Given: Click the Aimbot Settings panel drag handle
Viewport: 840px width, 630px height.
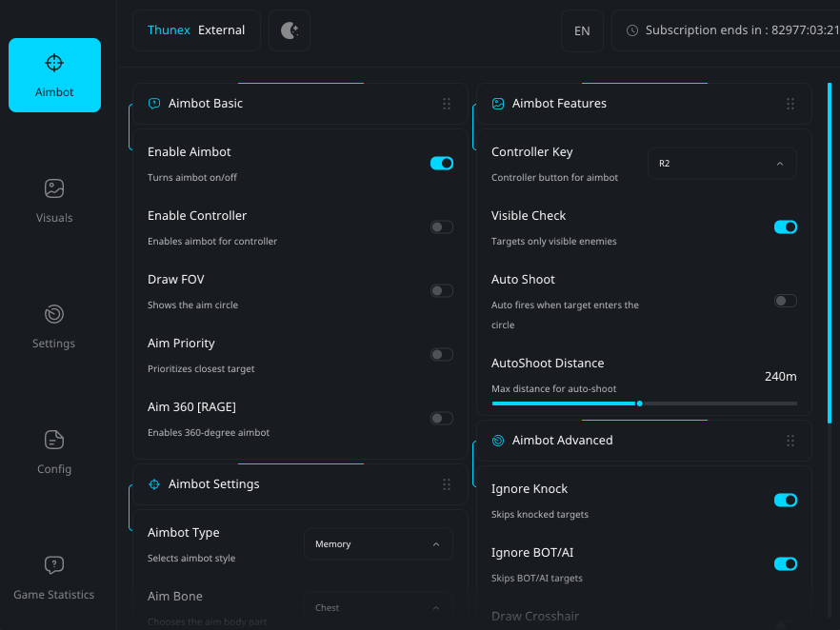Looking at the screenshot, I should point(447,484).
